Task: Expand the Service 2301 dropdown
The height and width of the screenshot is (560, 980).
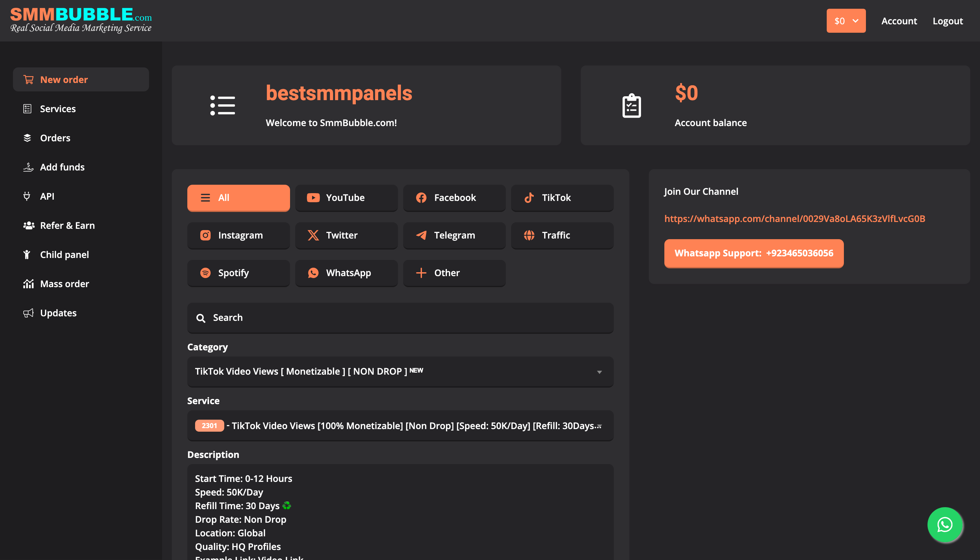Action: [x=400, y=426]
